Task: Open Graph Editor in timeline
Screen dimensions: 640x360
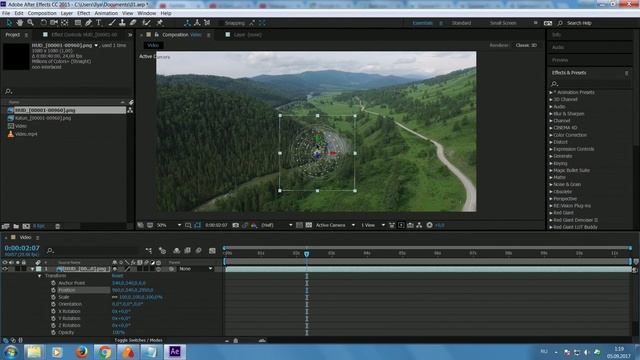Action: (x=212, y=251)
